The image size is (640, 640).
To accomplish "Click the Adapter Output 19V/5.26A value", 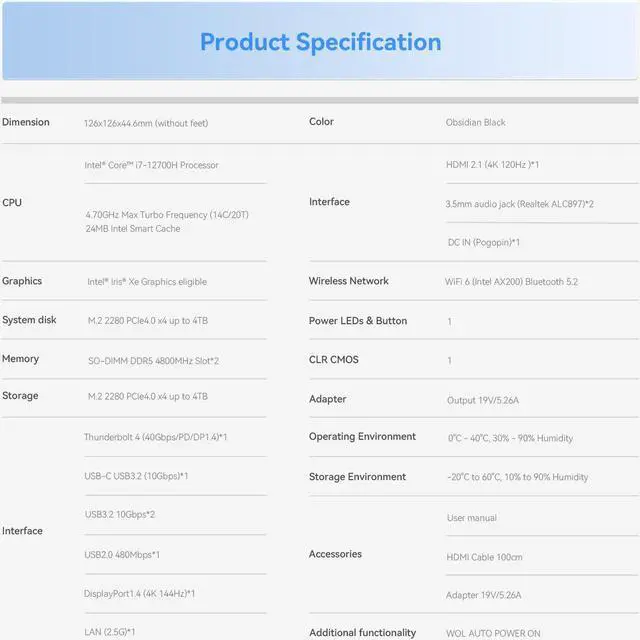I will [485, 400].
